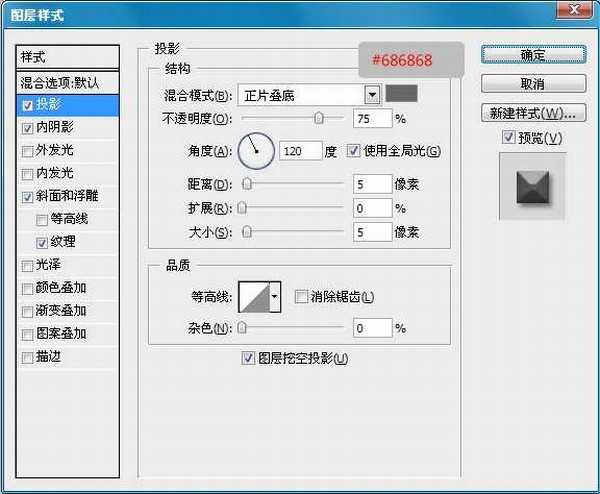600x494 pixels.
Task: Toggle the 使用全局光 checkbox
Action: click(x=353, y=151)
